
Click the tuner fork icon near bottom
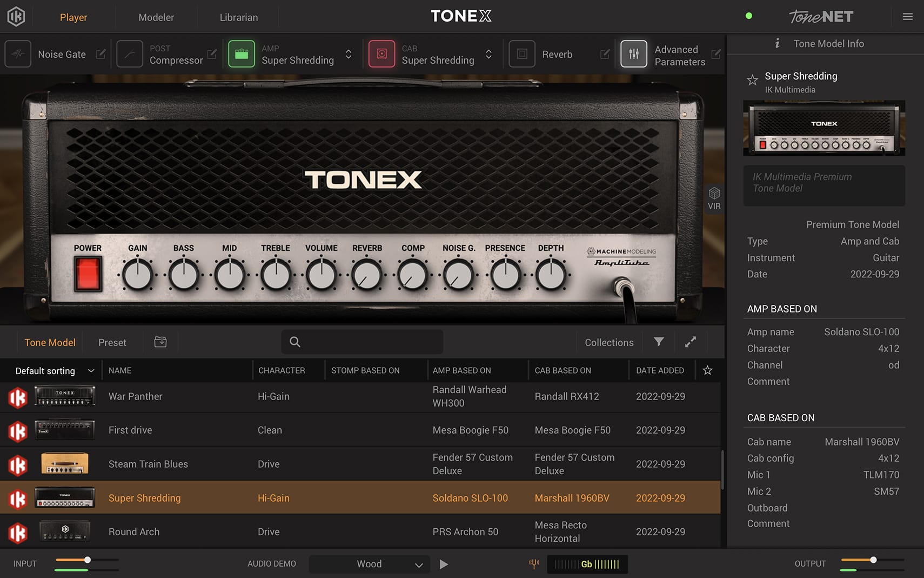[534, 564]
